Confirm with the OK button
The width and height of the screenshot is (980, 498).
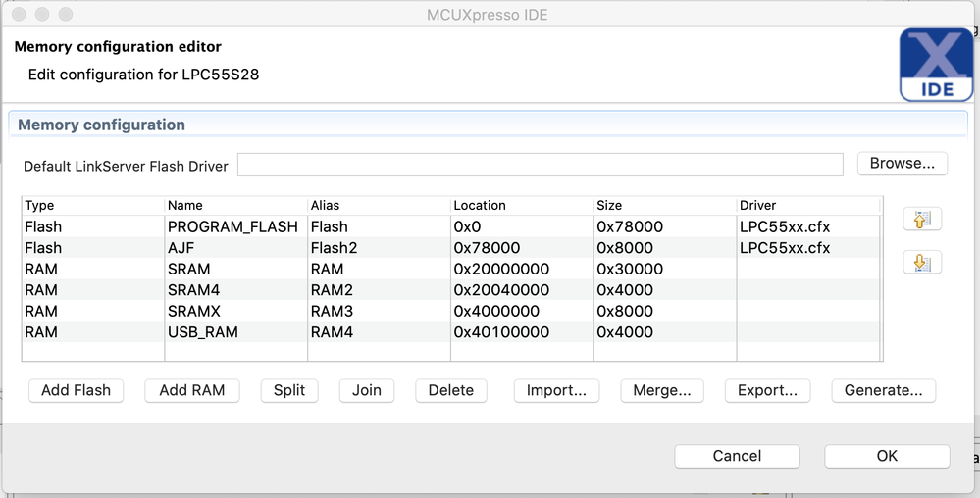pyautogui.click(x=887, y=456)
